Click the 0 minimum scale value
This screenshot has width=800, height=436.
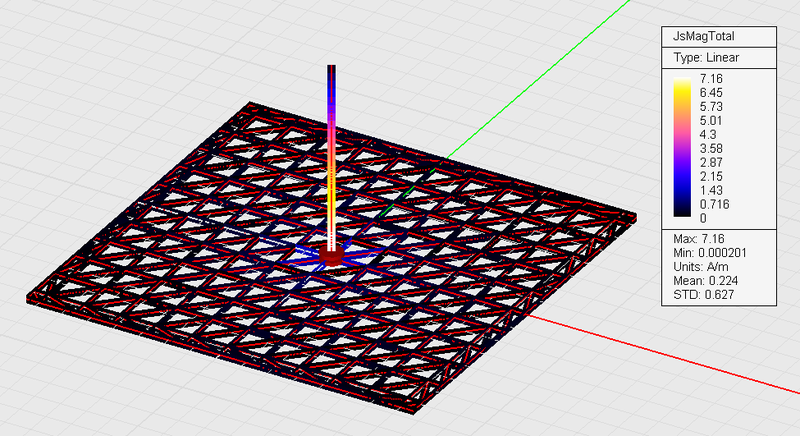[703, 218]
